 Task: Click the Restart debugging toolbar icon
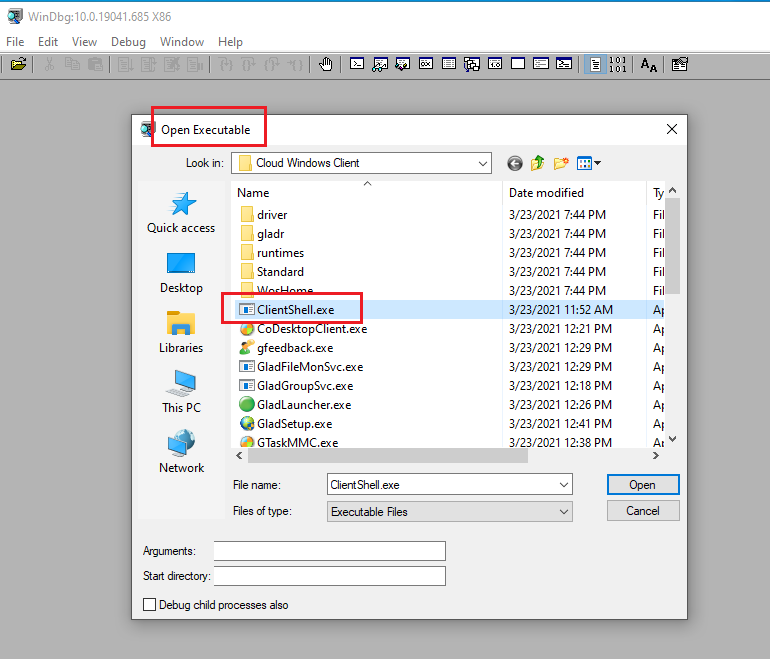(x=148, y=64)
